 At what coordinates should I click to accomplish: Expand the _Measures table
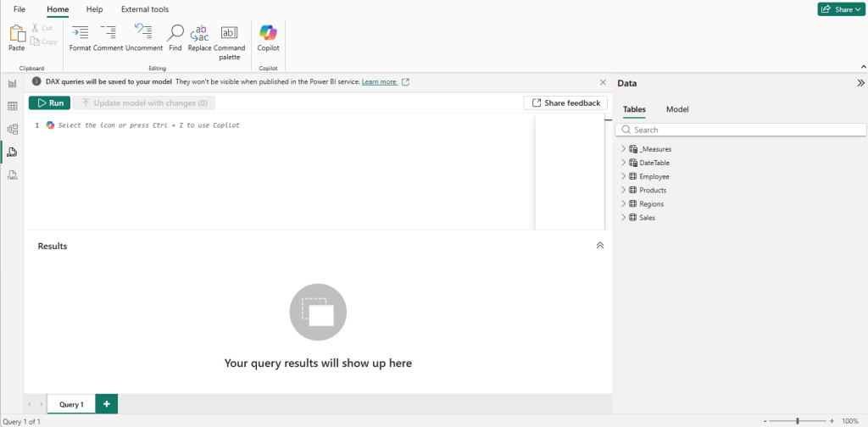624,149
